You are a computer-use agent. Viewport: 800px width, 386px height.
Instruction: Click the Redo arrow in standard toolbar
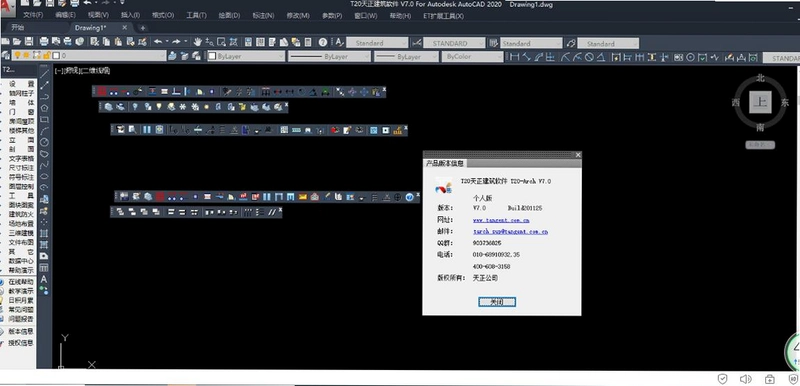(x=176, y=42)
